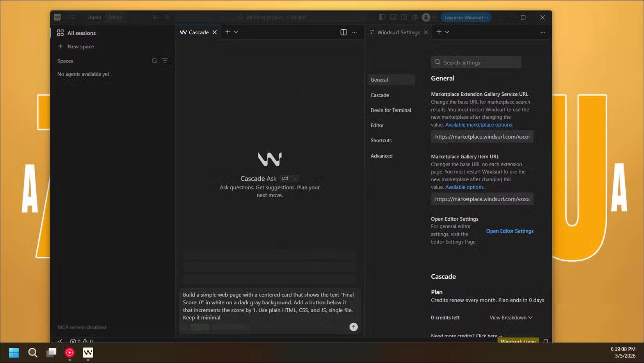Image resolution: width=644 pixels, height=363 pixels.
Task: Click into the Cascade prompt text box
Action: (x=269, y=306)
